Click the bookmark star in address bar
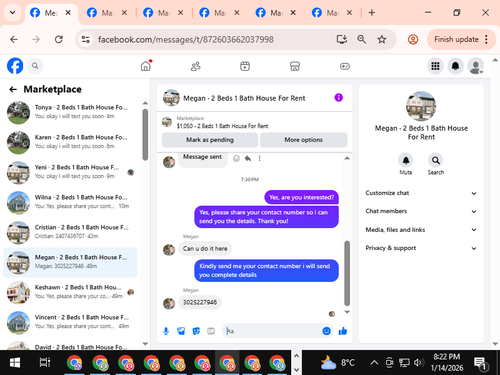Image resolution: width=500 pixels, height=375 pixels. pos(382,40)
